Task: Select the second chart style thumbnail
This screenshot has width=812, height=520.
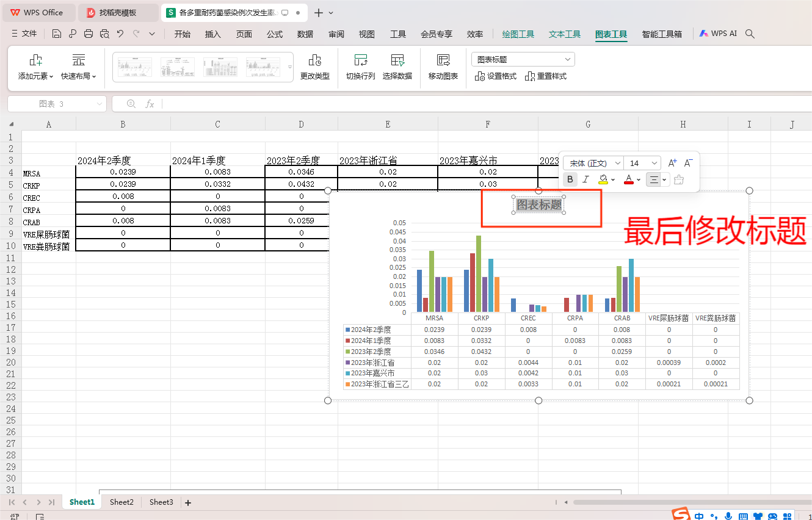Action: click(176, 67)
